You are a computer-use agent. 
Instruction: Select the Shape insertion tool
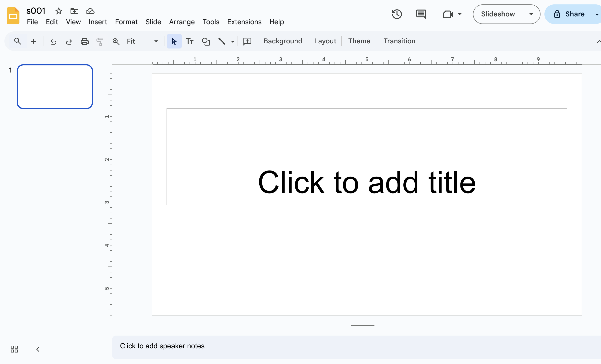(x=206, y=41)
